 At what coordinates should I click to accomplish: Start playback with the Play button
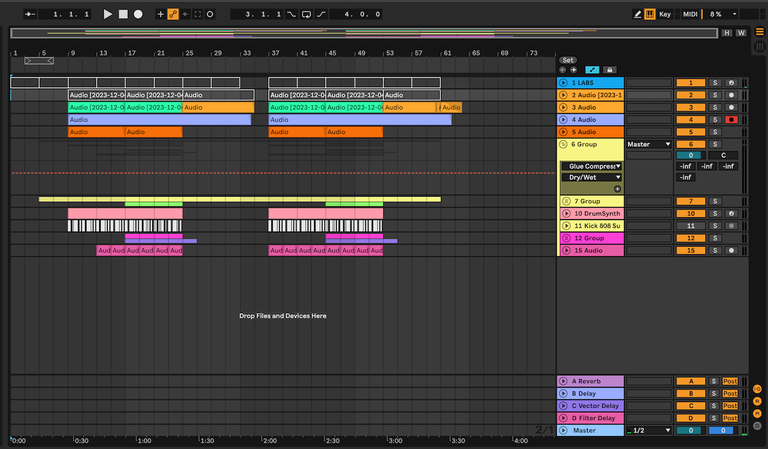pos(108,14)
